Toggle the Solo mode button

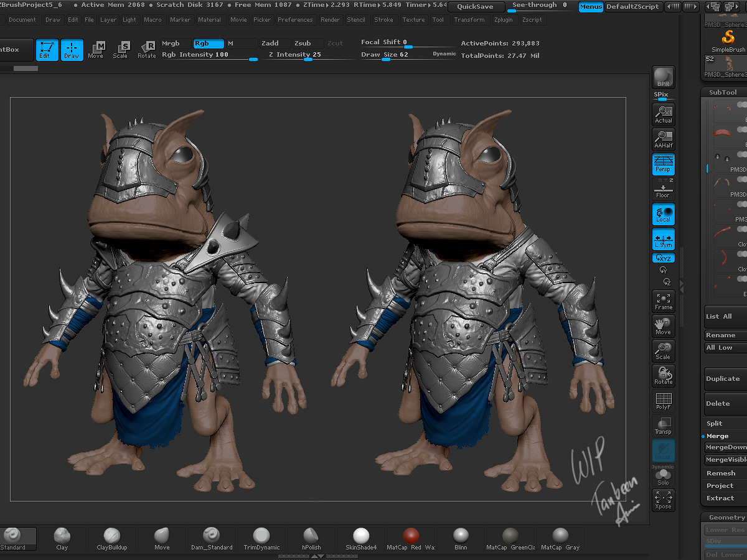coord(663,477)
